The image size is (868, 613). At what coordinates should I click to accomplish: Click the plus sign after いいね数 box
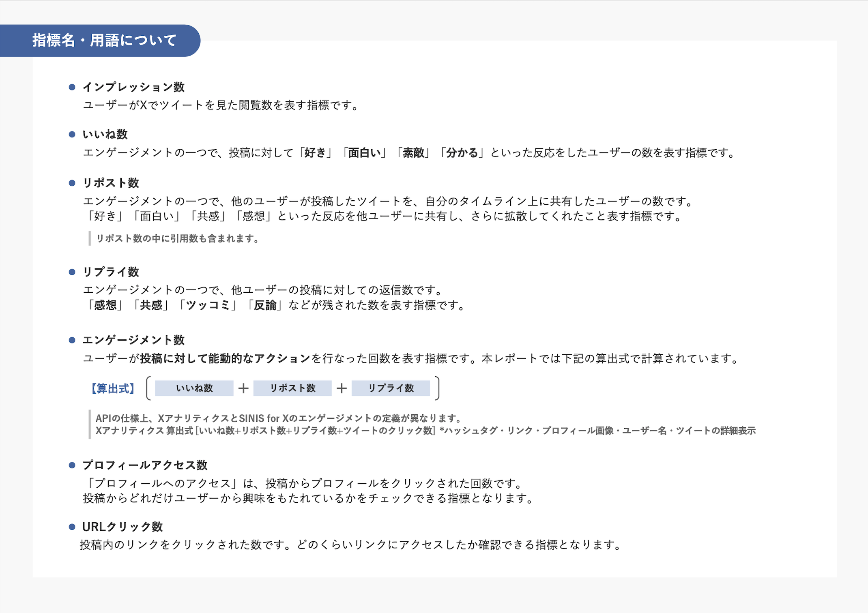point(243,388)
